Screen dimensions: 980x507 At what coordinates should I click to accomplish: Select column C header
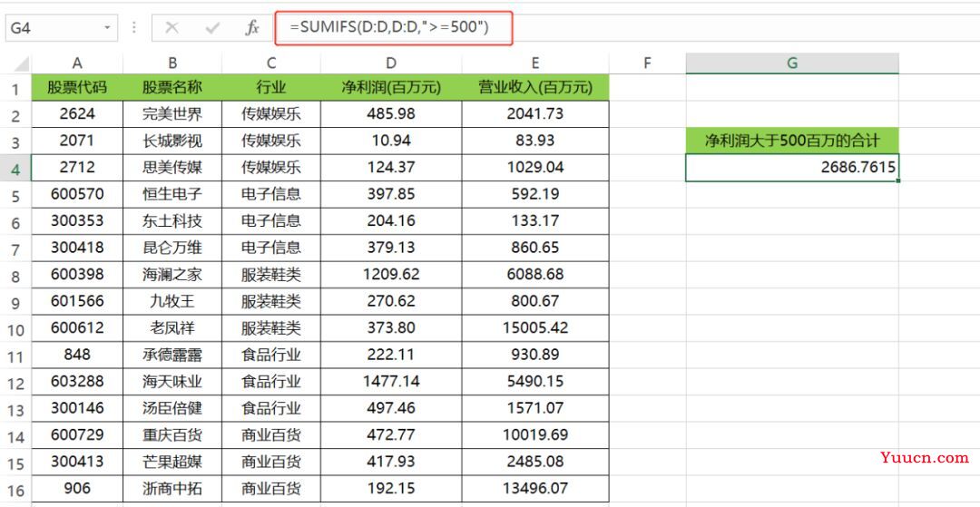coord(271,63)
